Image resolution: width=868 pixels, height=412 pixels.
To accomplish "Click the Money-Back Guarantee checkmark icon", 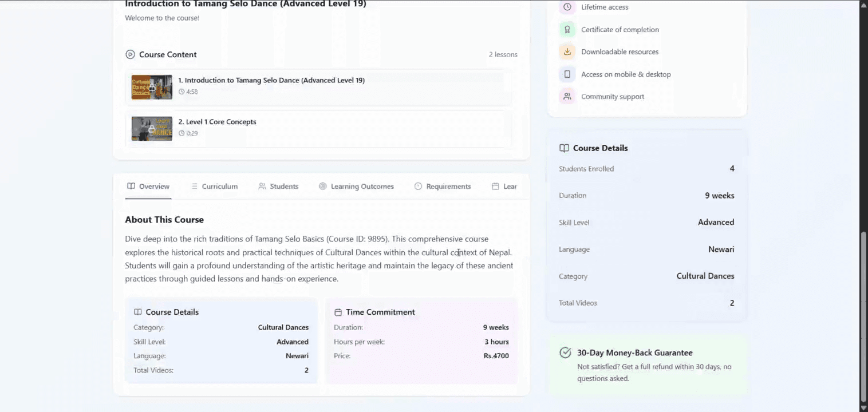I will coord(565,352).
